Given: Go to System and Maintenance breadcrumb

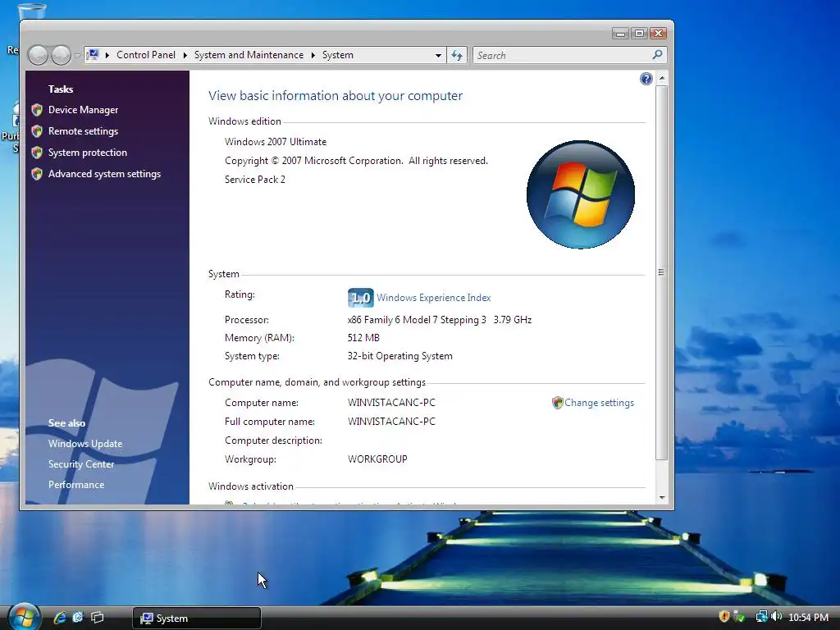Looking at the screenshot, I should (249, 55).
